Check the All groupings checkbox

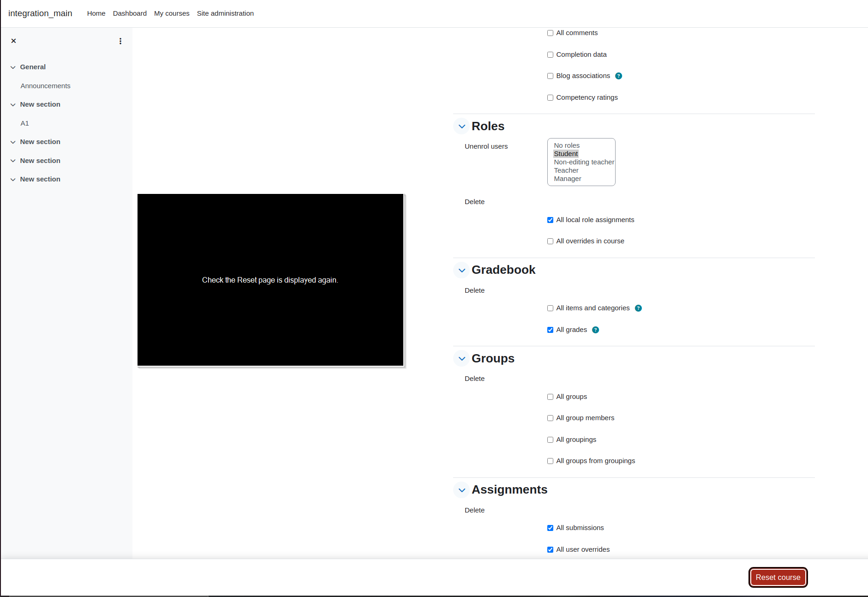pyautogui.click(x=550, y=440)
